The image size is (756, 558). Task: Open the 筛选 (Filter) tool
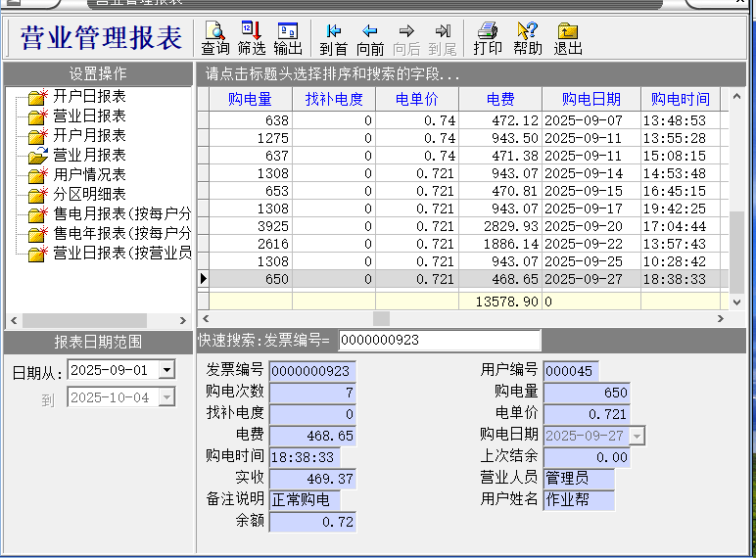coord(252,38)
